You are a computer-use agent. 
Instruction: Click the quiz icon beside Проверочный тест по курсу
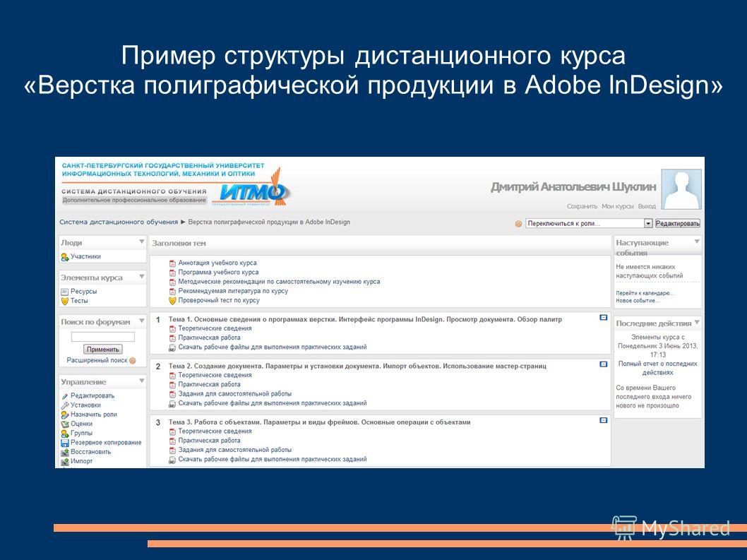point(172,301)
